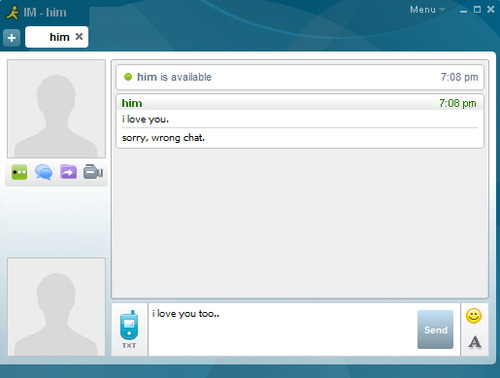Open text formatting with A icon
Image resolution: width=500 pixels, height=378 pixels.
(x=475, y=342)
